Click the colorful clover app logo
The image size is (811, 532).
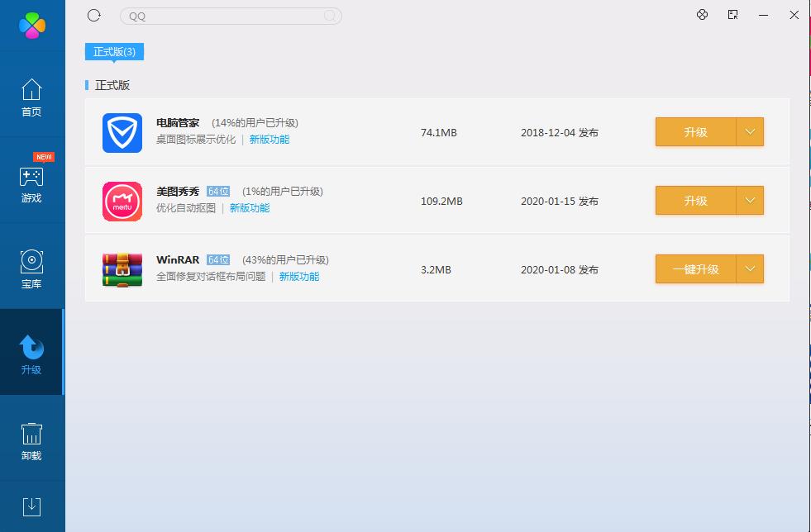pyautogui.click(x=32, y=25)
